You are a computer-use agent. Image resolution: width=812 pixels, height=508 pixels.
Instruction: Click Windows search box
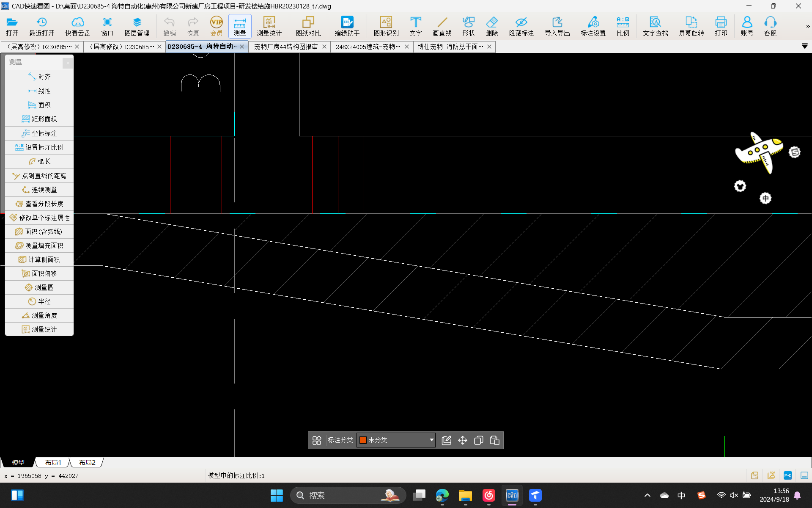pos(348,495)
